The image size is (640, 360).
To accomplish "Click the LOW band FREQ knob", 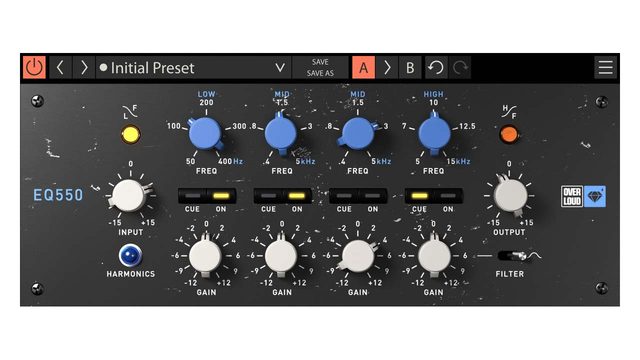I will (x=205, y=133).
